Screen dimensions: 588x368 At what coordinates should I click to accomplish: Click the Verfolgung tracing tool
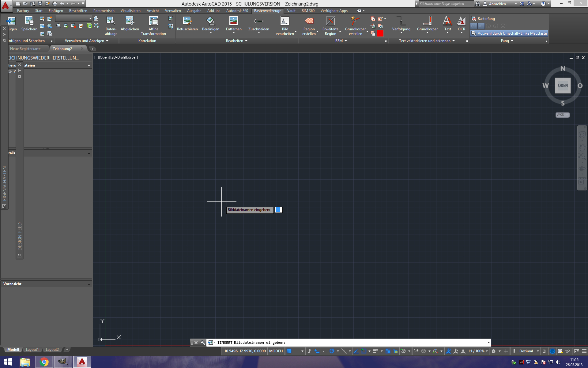pos(401,24)
